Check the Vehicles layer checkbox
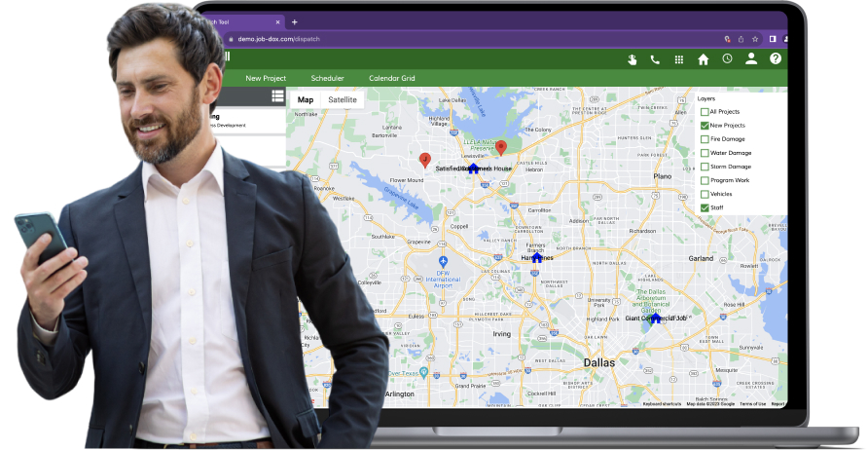The image size is (868, 450). point(705,194)
